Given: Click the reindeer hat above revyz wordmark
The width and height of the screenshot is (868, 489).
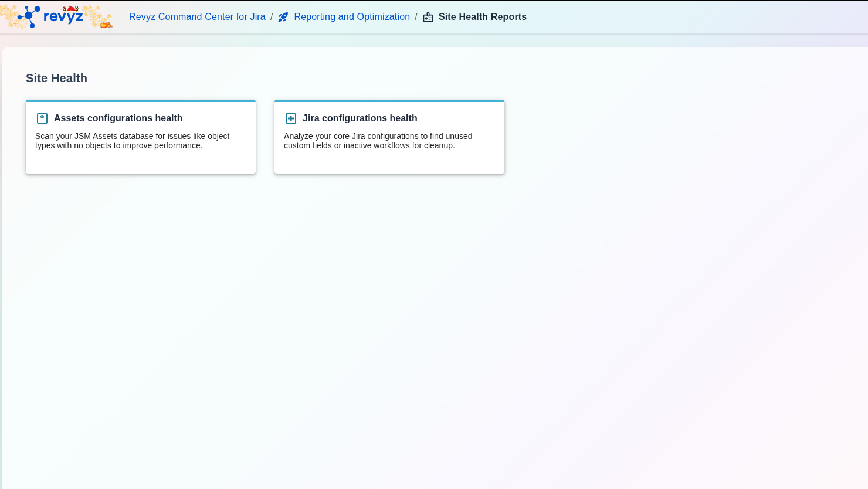Looking at the screenshot, I should pos(70,9).
